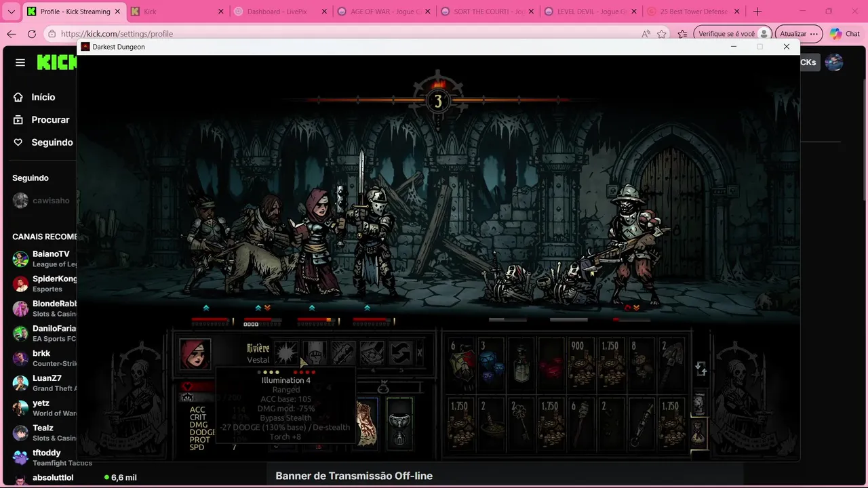Open BaianoTV recommended channel
The width and height of the screenshot is (868, 488).
click(x=44, y=259)
